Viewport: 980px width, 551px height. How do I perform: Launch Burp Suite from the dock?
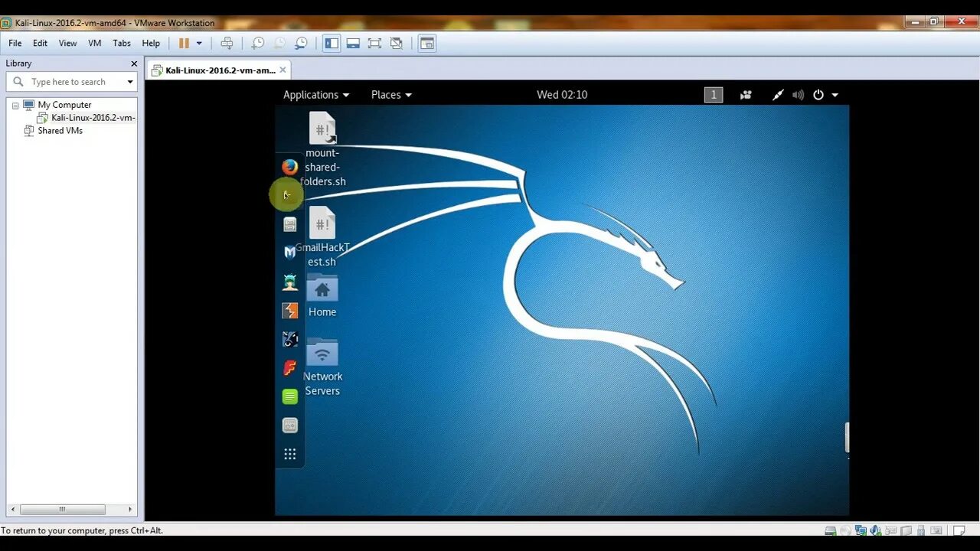pos(289,311)
